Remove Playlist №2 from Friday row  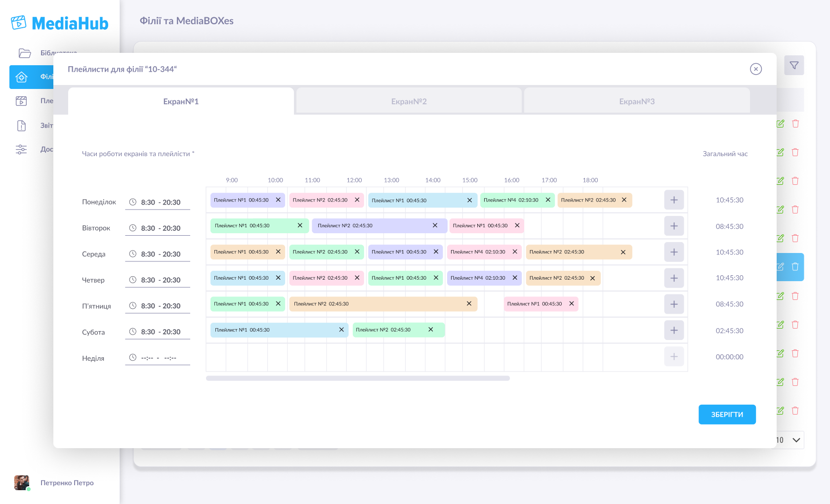pyautogui.click(x=469, y=304)
